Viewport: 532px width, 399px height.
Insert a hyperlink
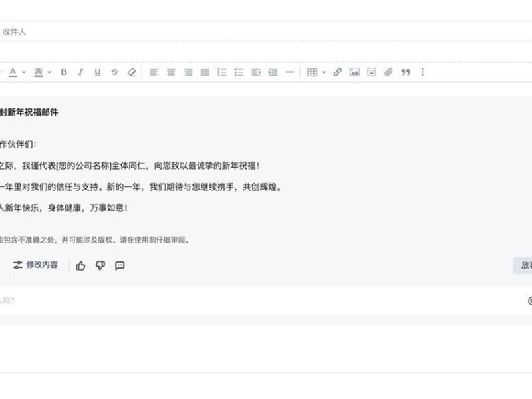coord(338,72)
